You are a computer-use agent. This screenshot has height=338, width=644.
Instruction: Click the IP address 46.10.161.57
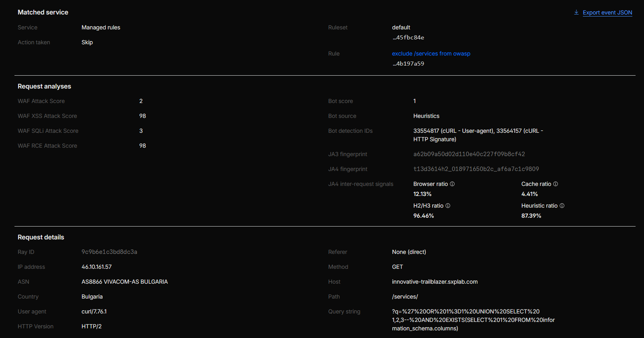pos(96,267)
